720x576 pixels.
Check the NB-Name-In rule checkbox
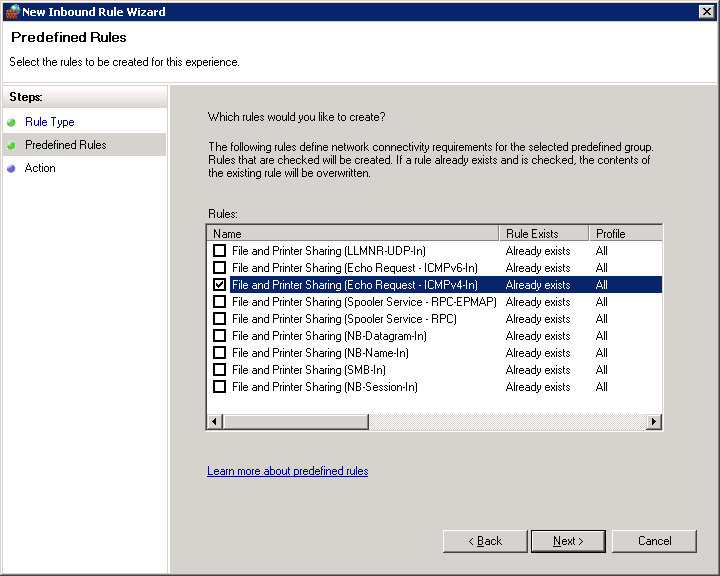point(219,352)
